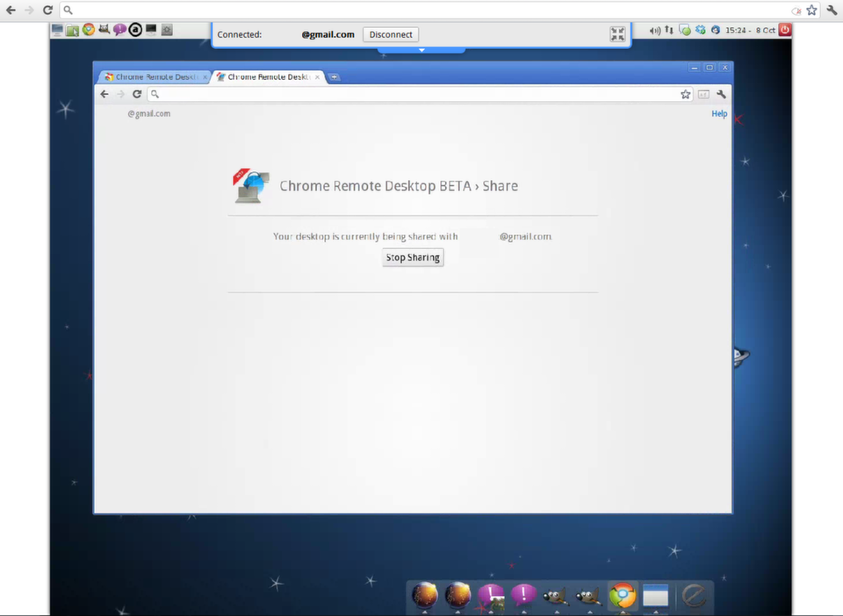Screen dimensions: 843x616
Task: Select the window thumbnail icon in the dock
Action: click(656, 596)
